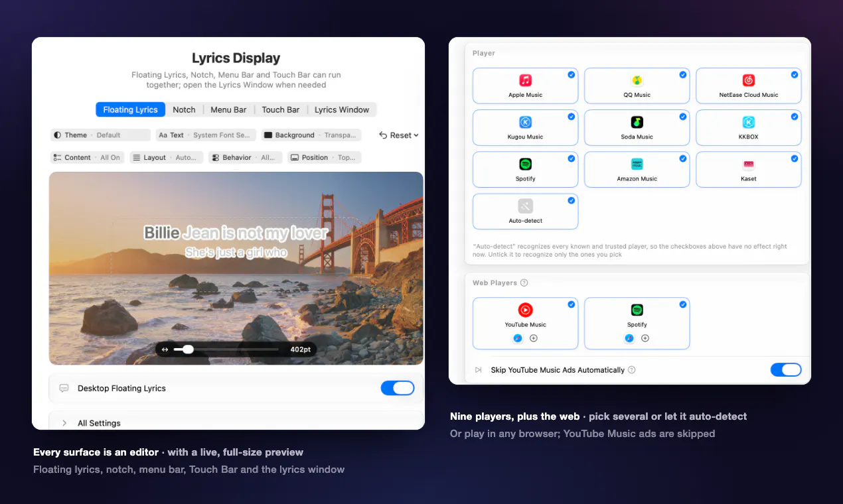Image resolution: width=843 pixels, height=504 pixels.
Task: Click the speech bubble icon beside Desktop Floating Lyrics
Action: (64, 389)
